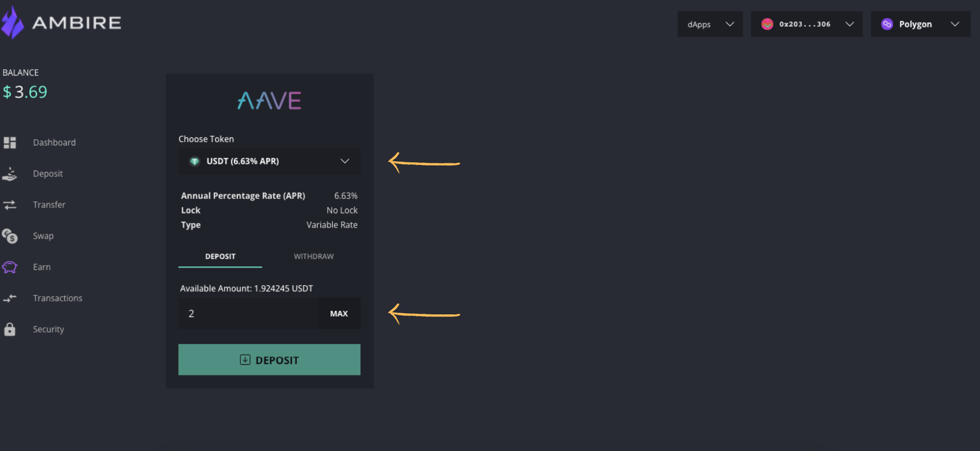This screenshot has height=451, width=980.
Task: Open Dashboard from the sidebar
Action: [54, 142]
